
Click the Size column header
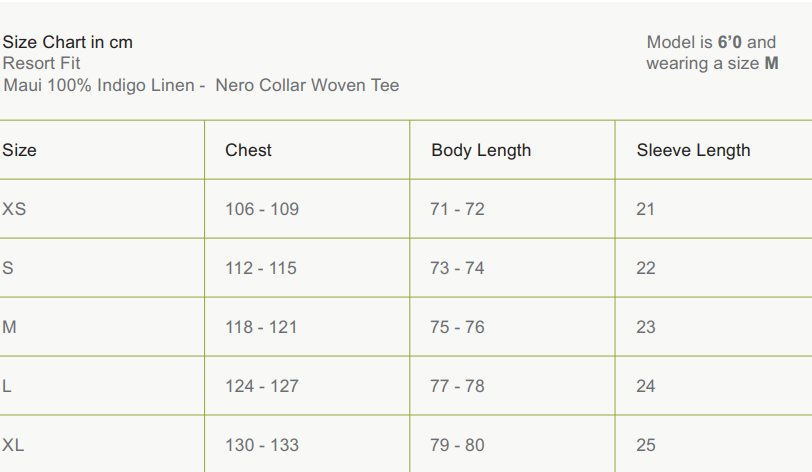point(19,150)
